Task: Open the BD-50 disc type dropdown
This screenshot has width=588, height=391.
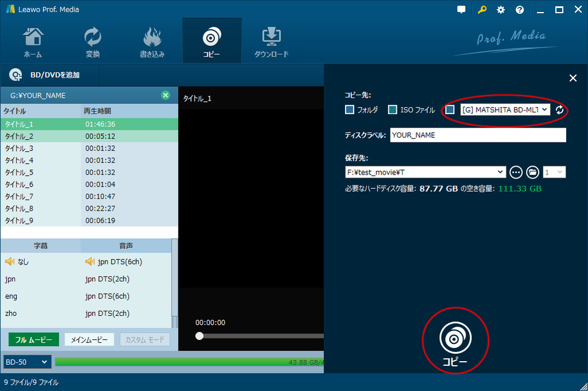Action: click(27, 362)
